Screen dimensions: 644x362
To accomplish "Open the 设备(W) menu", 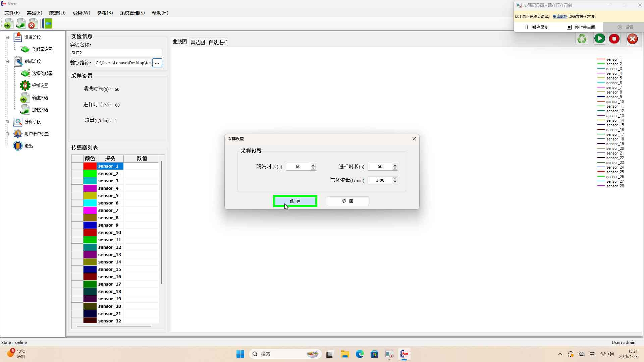I will click(x=81, y=13).
